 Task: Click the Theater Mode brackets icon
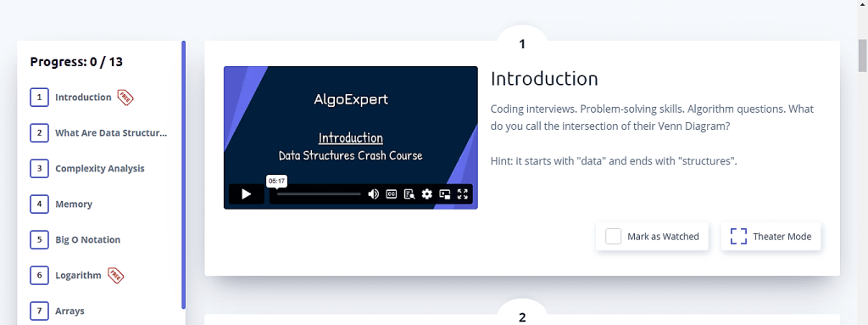[738, 237]
